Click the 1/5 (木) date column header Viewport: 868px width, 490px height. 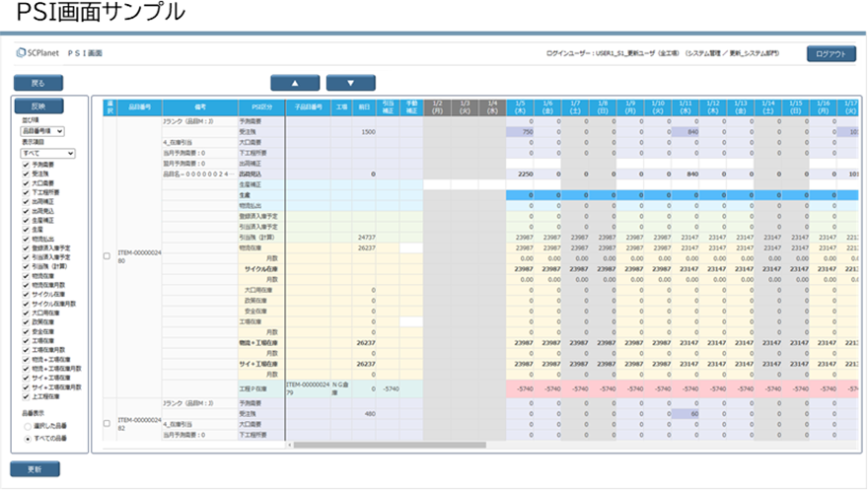pos(520,107)
